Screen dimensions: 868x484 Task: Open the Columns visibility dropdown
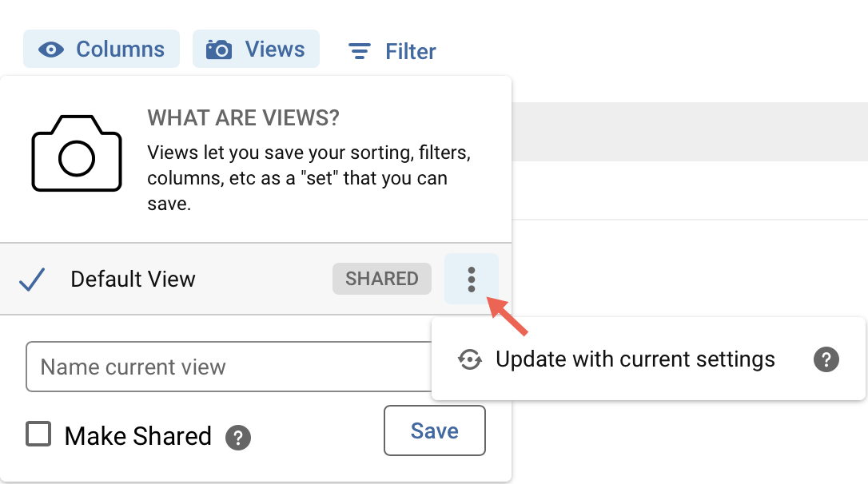(x=102, y=49)
